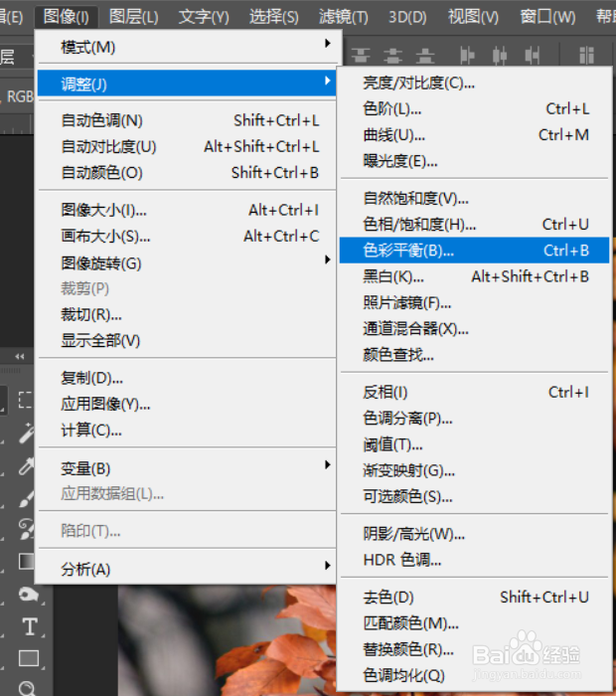Apply 去色(D) command
This screenshot has height=696, width=616.
[475, 597]
